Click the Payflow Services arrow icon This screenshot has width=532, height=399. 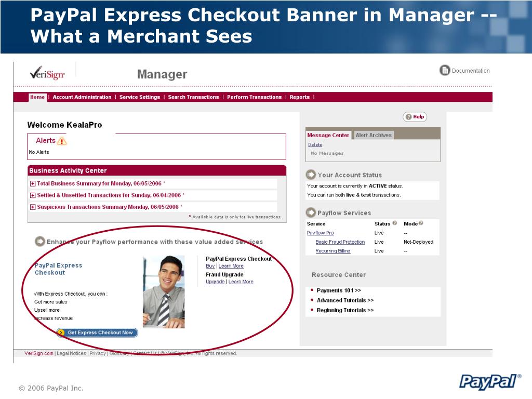tap(311, 212)
